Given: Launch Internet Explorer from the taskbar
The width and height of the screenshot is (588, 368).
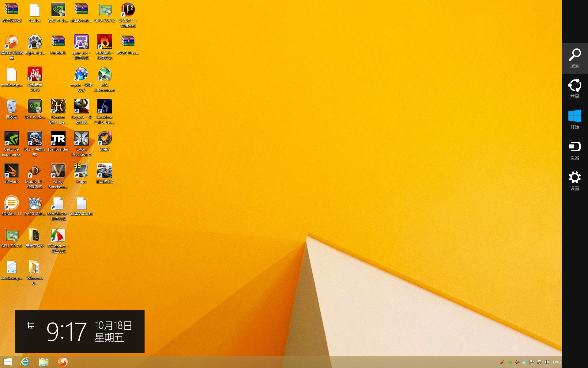Looking at the screenshot, I should click(25, 362).
